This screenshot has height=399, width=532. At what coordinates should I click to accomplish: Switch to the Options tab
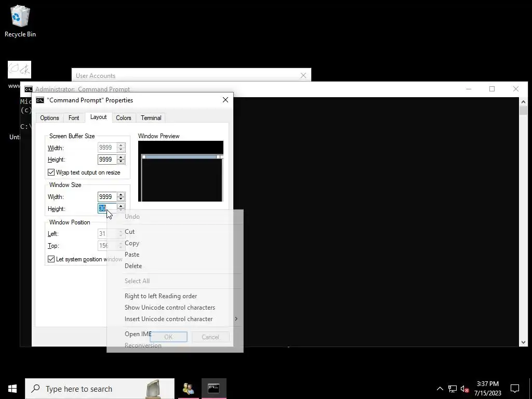point(49,118)
